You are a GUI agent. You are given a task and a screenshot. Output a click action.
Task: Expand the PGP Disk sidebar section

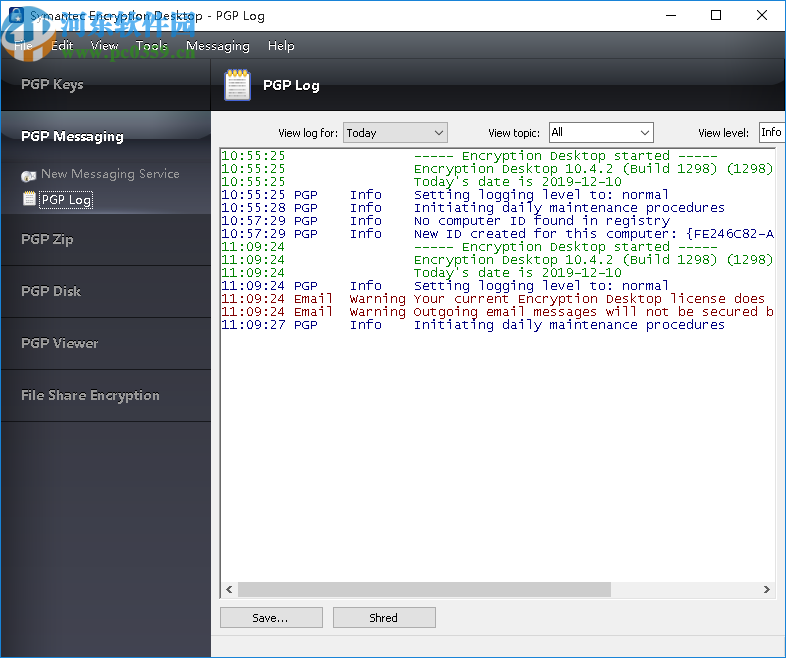(x=106, y=292)
